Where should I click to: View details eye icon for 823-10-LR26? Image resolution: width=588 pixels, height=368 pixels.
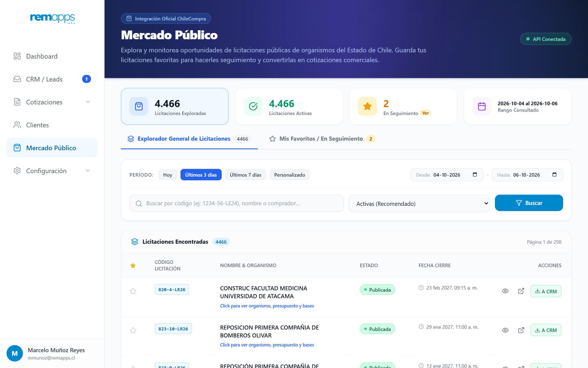point(505,330)
